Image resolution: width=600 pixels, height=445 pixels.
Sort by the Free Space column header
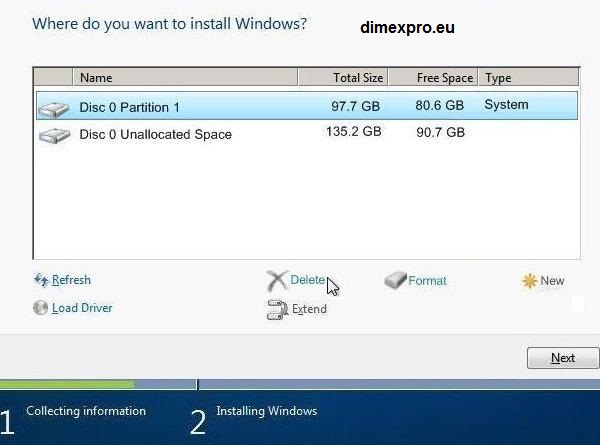coord(433,77)
